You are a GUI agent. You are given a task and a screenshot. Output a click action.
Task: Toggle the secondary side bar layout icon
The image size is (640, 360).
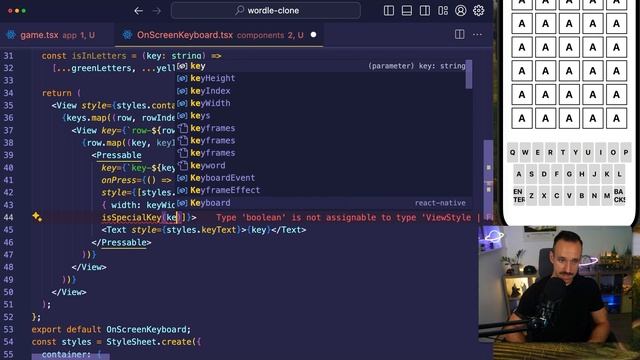pyautogui.click(x=425, y=11)
